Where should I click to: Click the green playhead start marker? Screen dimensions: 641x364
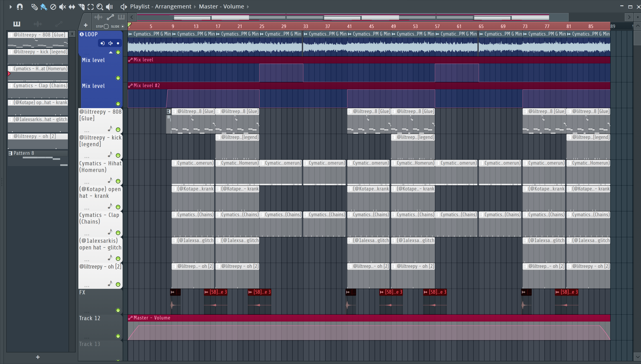point(130,25)
